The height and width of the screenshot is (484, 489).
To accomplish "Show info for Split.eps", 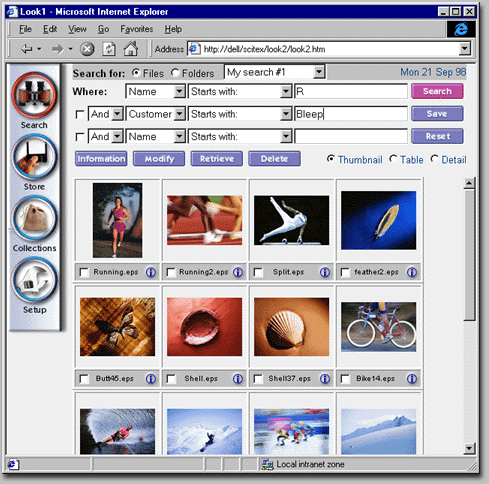I will click(x=325, y=272).
